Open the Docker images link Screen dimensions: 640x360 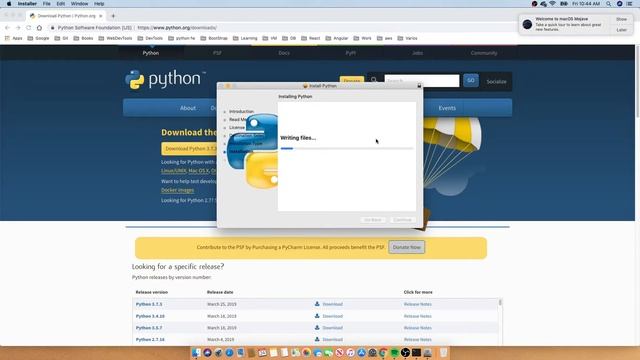[x=178, y=190]
